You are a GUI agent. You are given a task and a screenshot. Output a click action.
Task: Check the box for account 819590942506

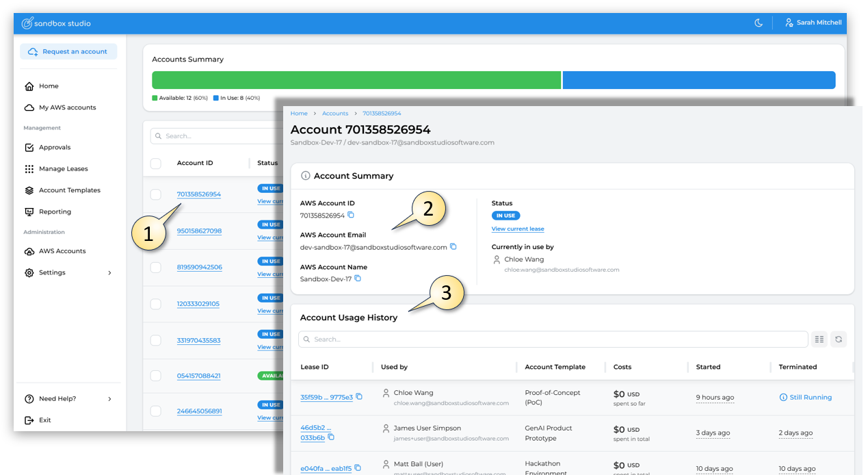pos(156,267)
